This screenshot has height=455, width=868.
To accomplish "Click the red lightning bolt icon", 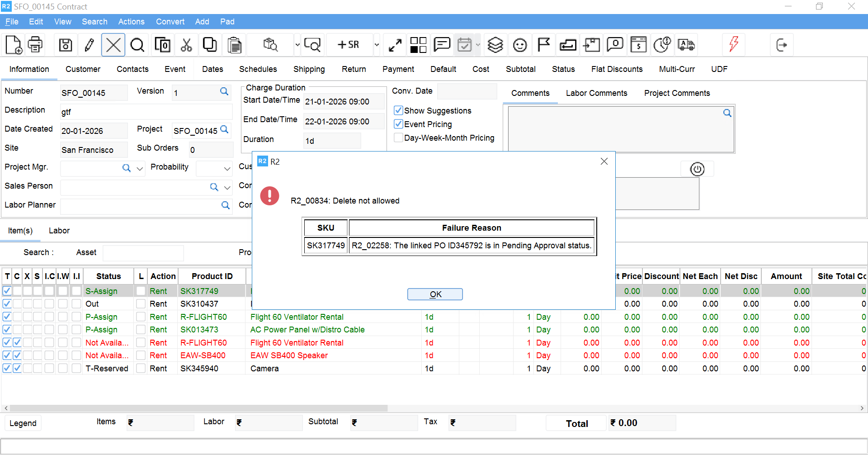I will point(733,45).
